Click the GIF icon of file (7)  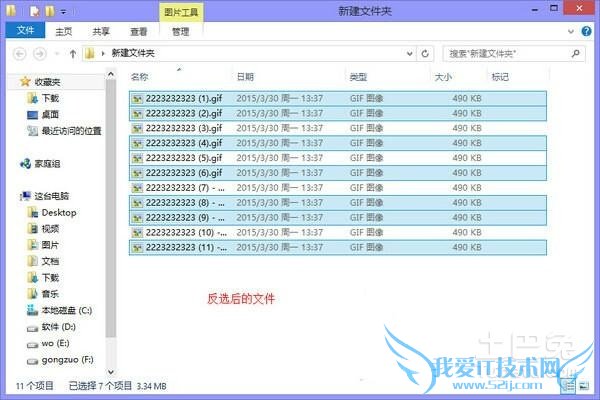pyautogui.click(x=137, y=188)
